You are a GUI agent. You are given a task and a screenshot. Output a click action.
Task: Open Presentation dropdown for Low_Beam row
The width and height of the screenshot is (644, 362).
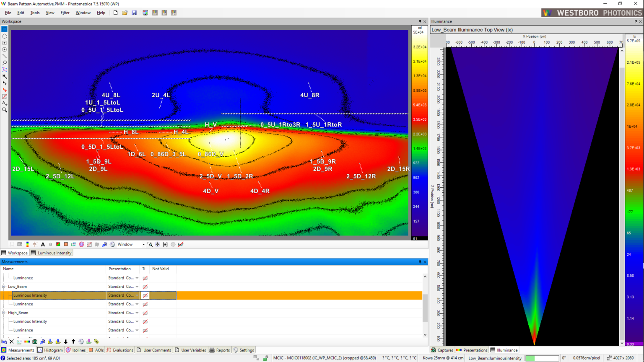pyautogui.click(x=137, y=287)
